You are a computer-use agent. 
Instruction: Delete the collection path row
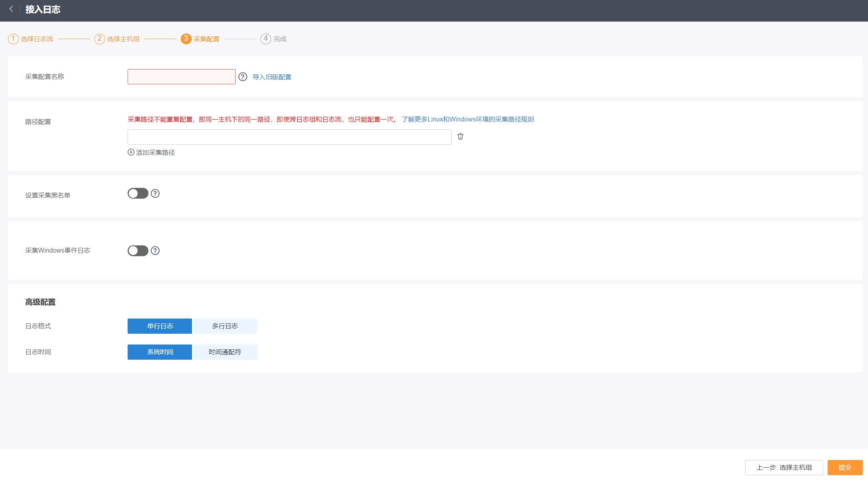460,137
